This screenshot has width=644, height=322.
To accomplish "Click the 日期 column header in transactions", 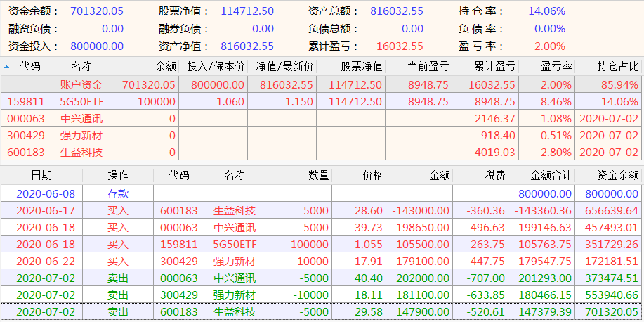I will (42, 176).
